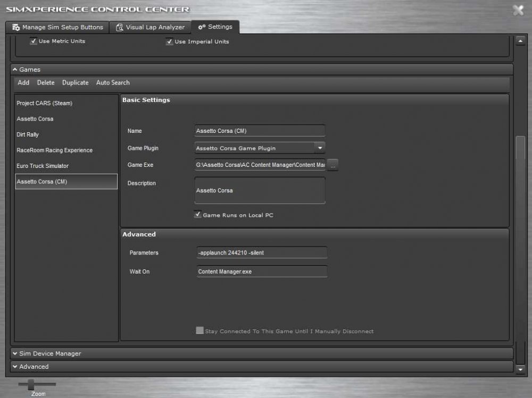Switch to the Visual Lap Analyzer tab

click(x=151, y=27)
